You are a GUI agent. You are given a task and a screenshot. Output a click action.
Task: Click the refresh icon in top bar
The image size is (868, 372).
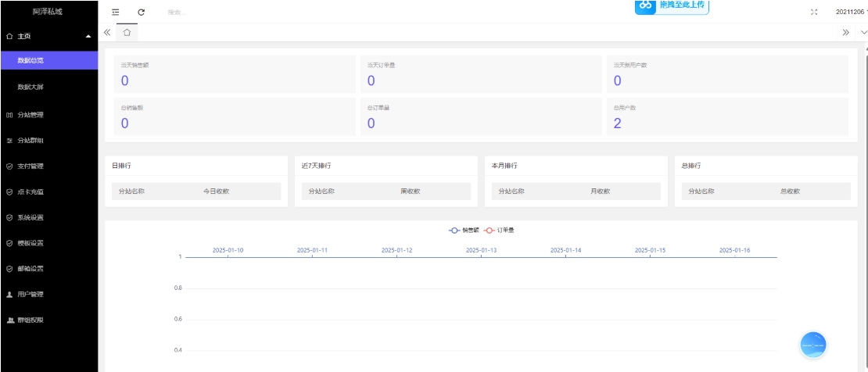click(x=141, y=13)
